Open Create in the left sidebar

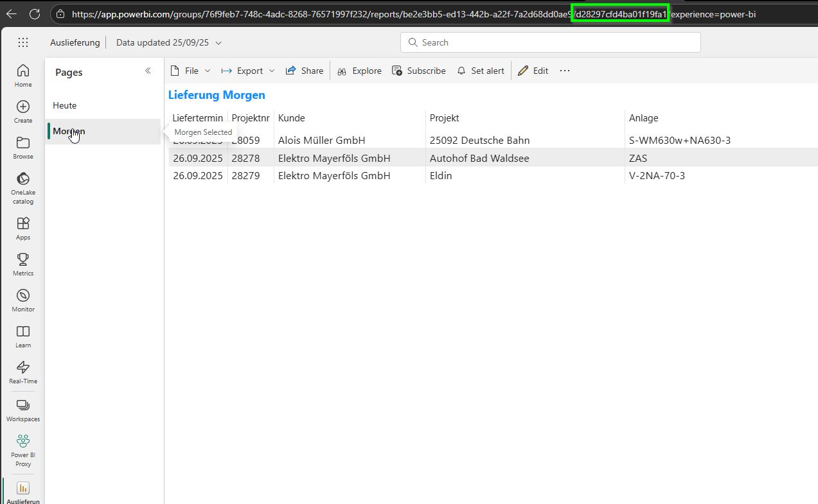point(23,111)
